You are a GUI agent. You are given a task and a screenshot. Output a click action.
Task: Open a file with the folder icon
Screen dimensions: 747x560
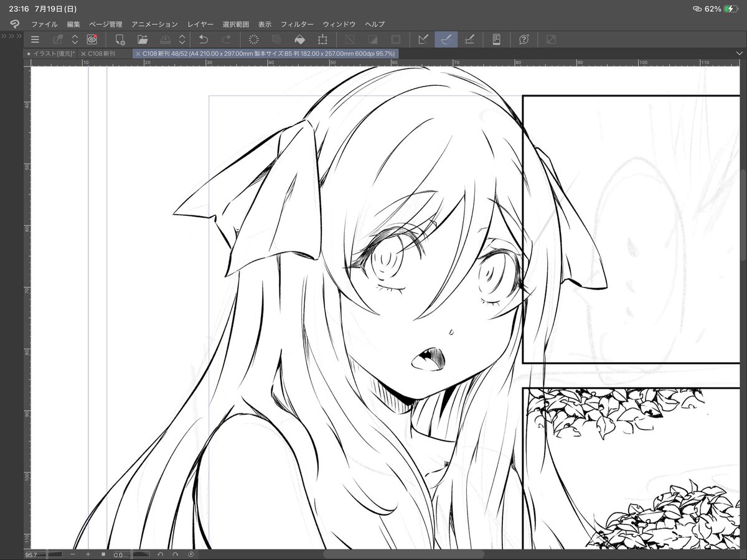[143, 39]
